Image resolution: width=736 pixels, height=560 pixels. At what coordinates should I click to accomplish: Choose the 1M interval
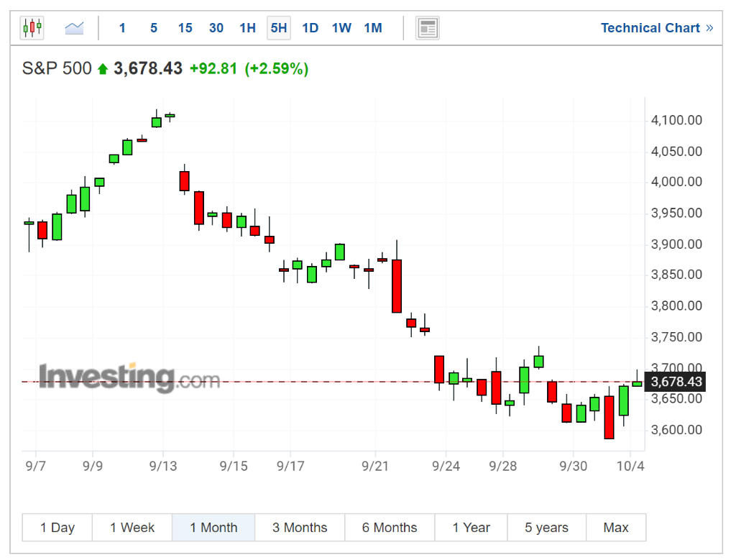tap(373, 28)
